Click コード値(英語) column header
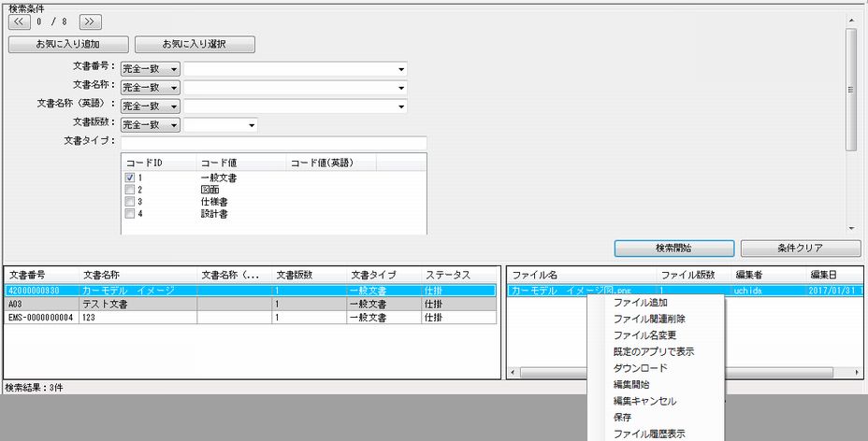 click(331, 163)
